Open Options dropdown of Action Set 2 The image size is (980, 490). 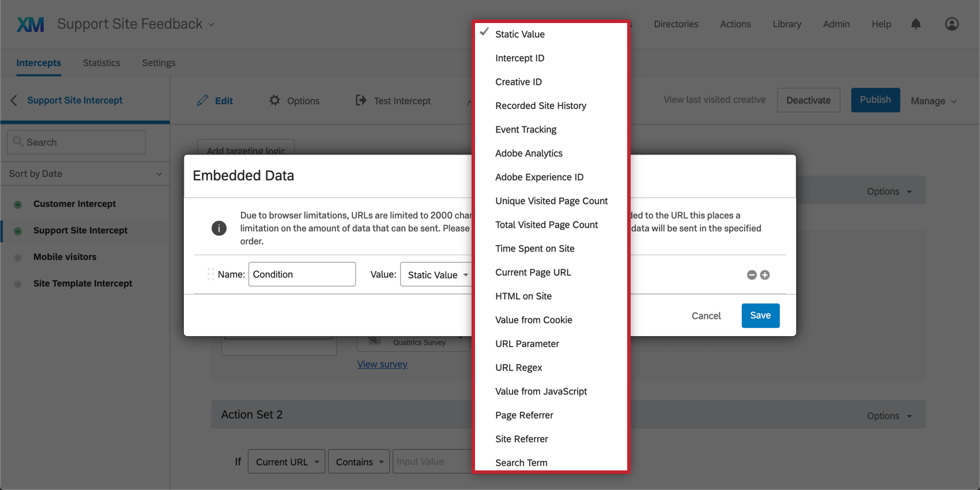tap(889, 416)
